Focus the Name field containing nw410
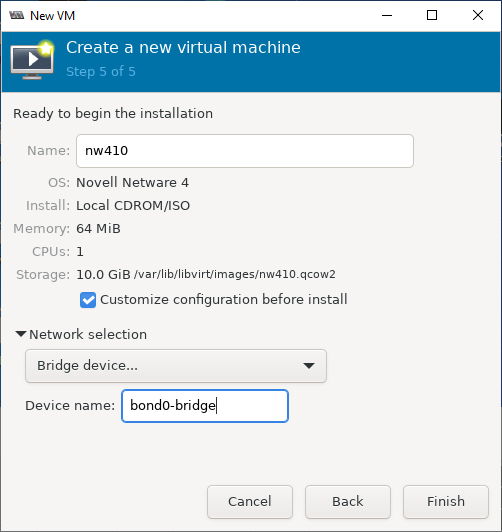 click(245, 151)
